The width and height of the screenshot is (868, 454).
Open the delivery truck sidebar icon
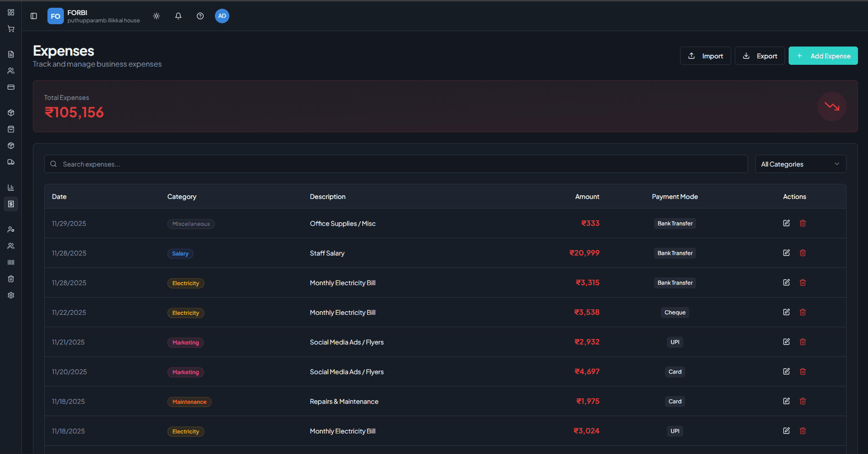11,162
